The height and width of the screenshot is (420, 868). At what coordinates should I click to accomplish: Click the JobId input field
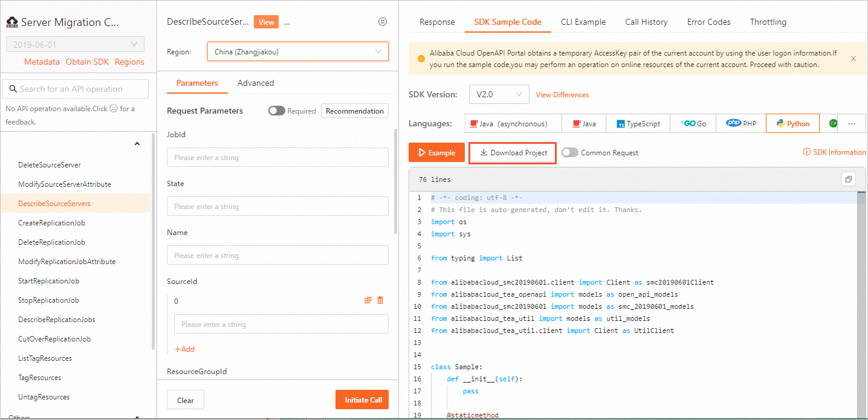(x=277, y=157)
